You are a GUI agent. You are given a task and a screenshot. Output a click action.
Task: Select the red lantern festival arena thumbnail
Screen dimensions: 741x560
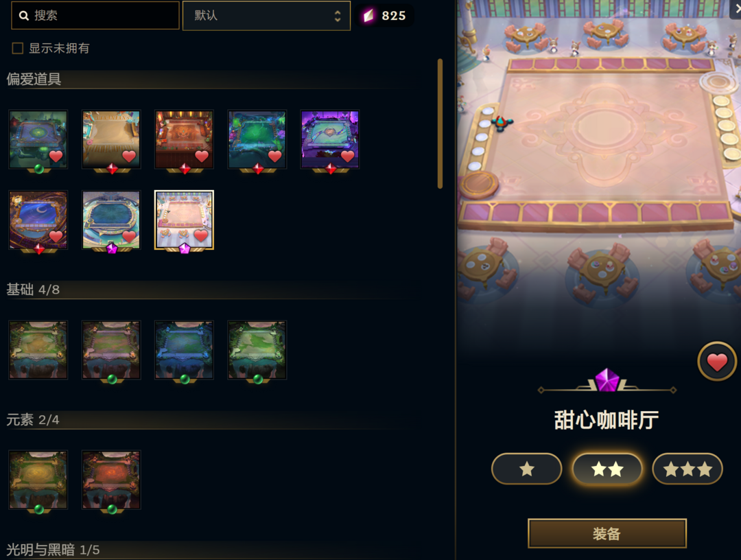(184, 139)
